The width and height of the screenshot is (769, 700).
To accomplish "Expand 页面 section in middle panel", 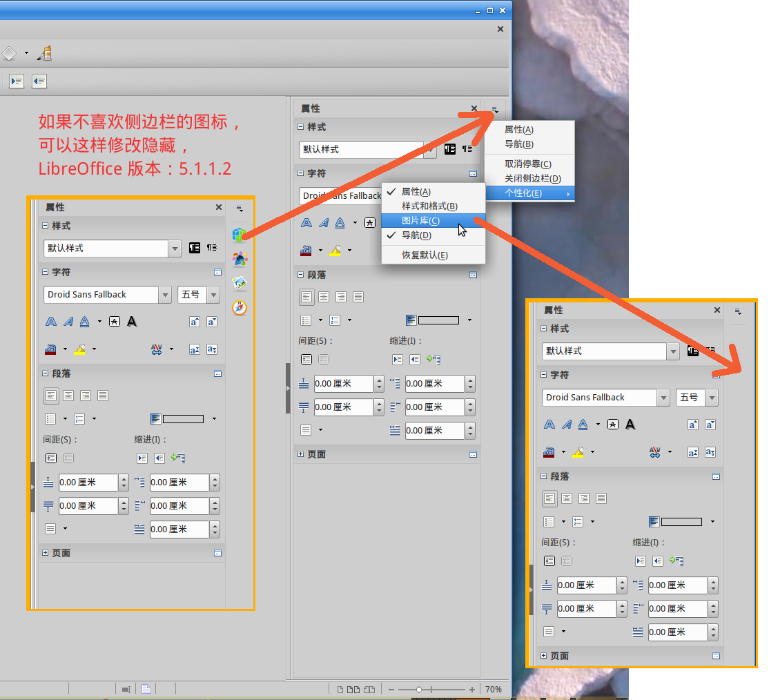I will (x=301, y=454).
